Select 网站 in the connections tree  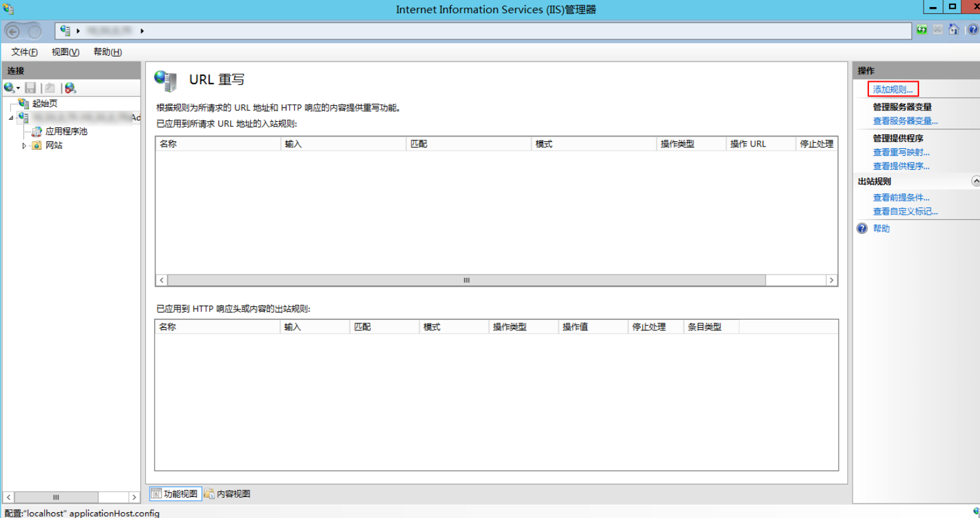coord(54,145)
